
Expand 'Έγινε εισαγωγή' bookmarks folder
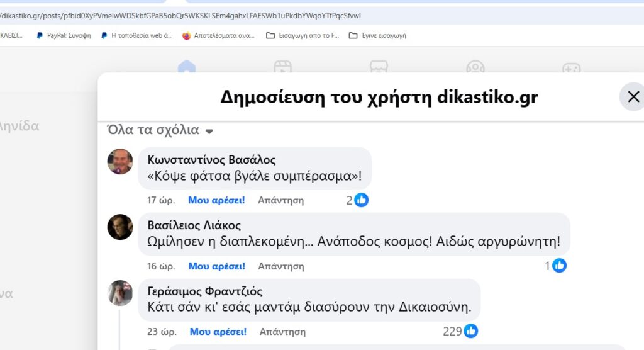[x=377, y=36]
